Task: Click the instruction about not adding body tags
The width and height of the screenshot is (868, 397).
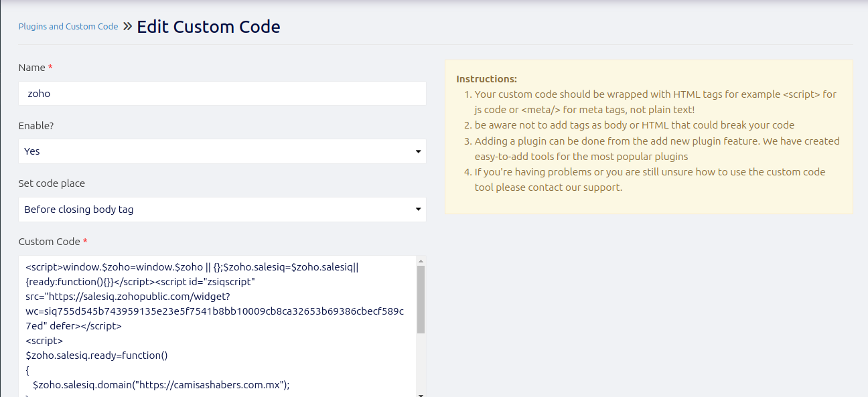Action: (x=634, y=125)
